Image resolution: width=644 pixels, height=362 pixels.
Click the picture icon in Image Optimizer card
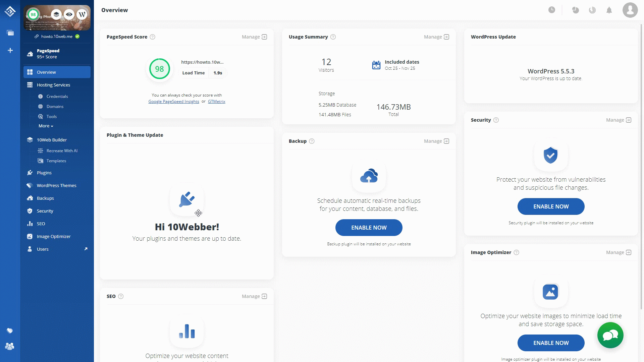pos(550,292)
